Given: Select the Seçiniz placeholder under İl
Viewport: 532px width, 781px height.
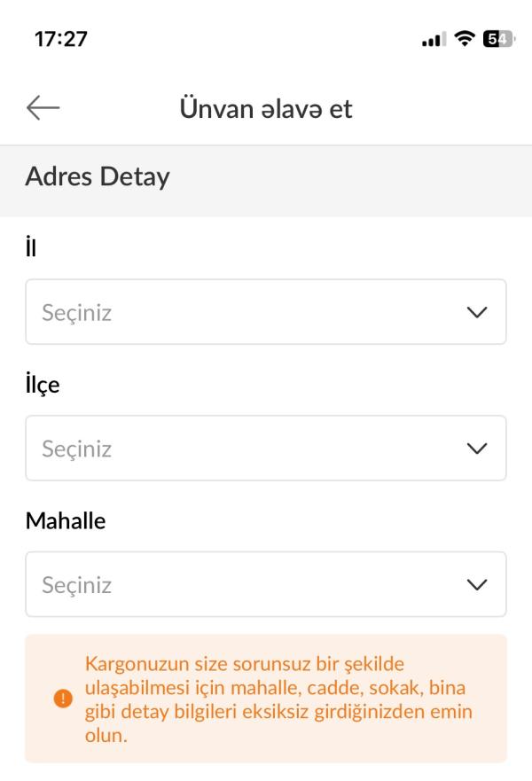Looking at the screenshot, I should coord(77,313).
